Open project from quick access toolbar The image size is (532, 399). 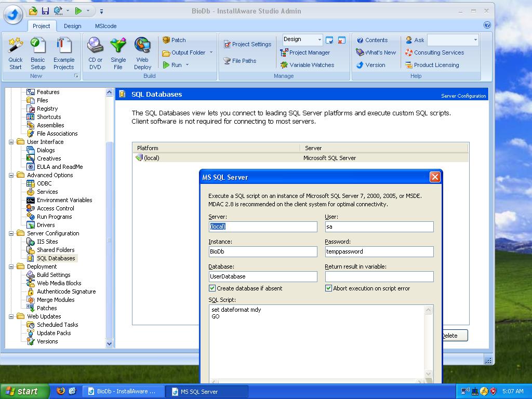coord(33,11)
